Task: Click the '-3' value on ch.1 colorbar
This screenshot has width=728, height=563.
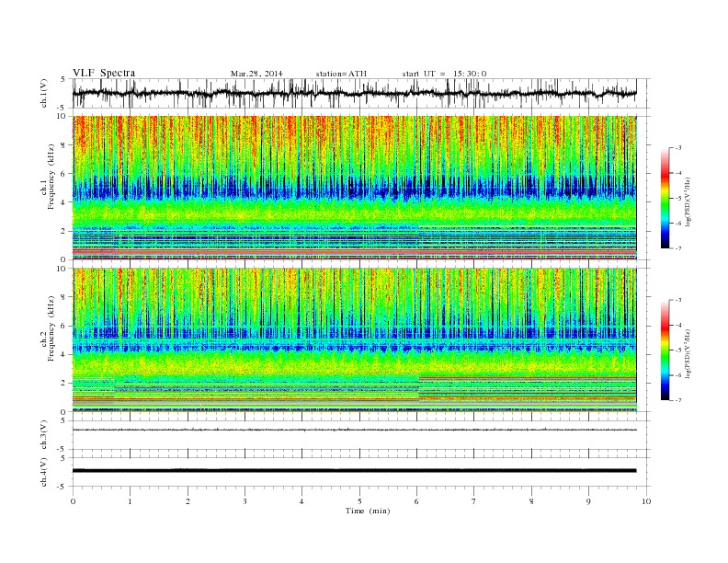Action: pos(677,148)
